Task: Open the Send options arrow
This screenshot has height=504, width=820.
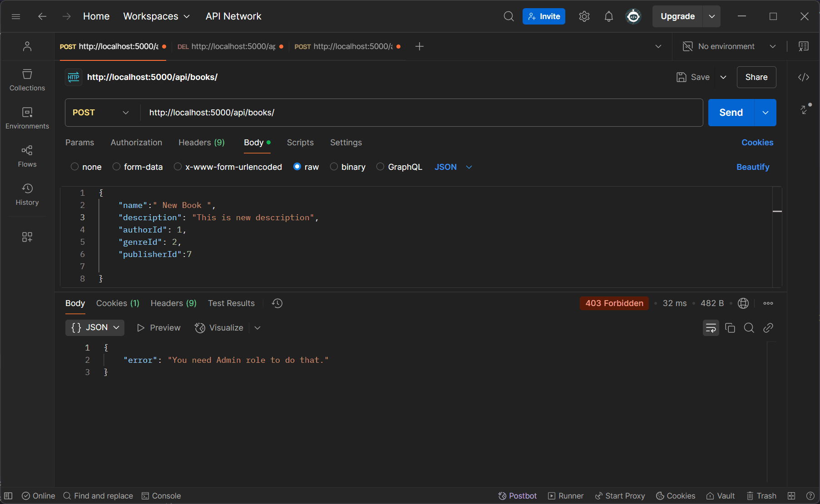Action: click(766, 113)
